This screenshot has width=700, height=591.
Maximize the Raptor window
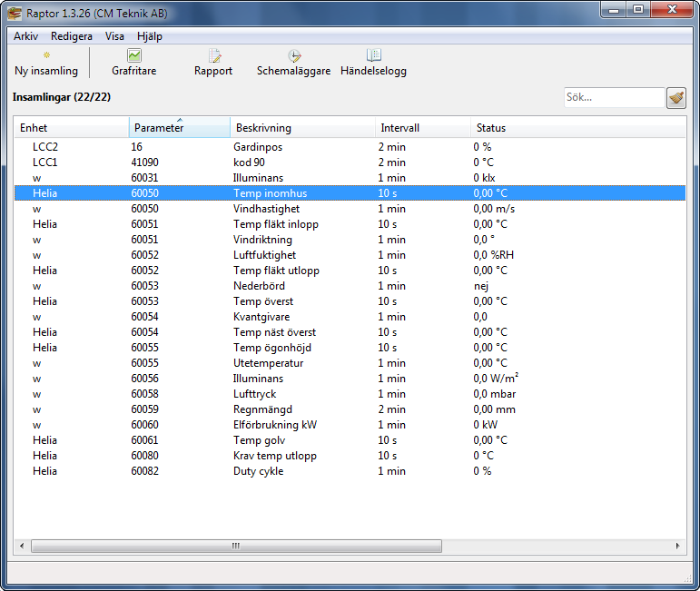point(638,10)
